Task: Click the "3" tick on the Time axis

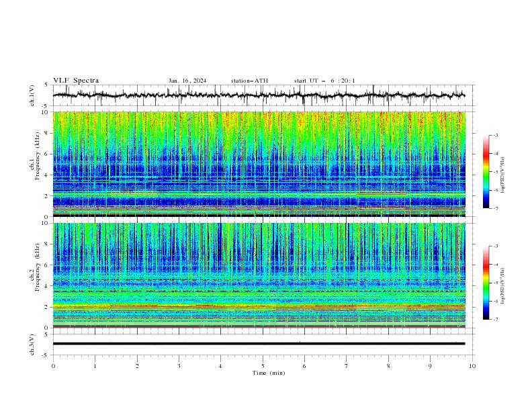Action: pyautogui.click(x=179, y=366)
